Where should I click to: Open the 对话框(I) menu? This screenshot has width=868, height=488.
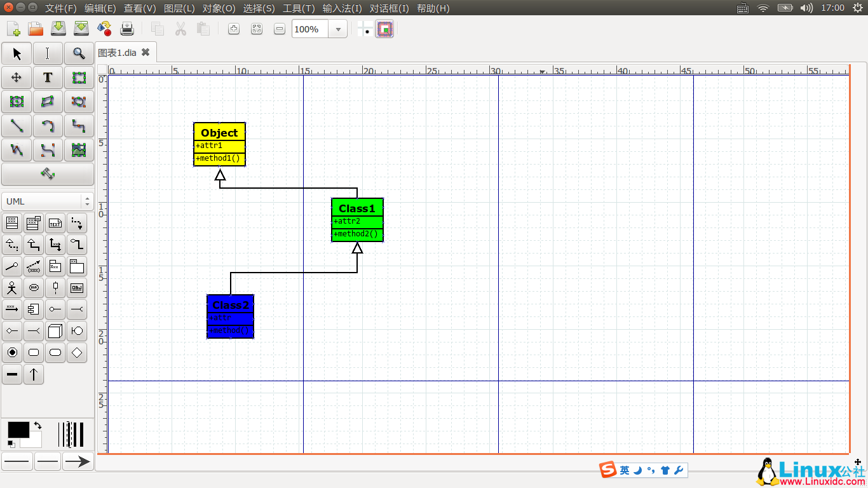[390, 8]
